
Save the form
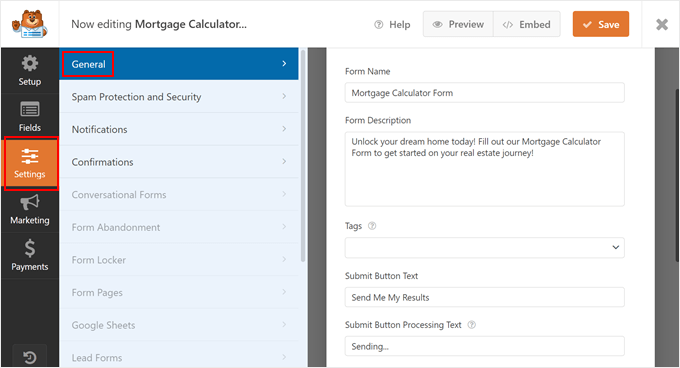[601, 24]
